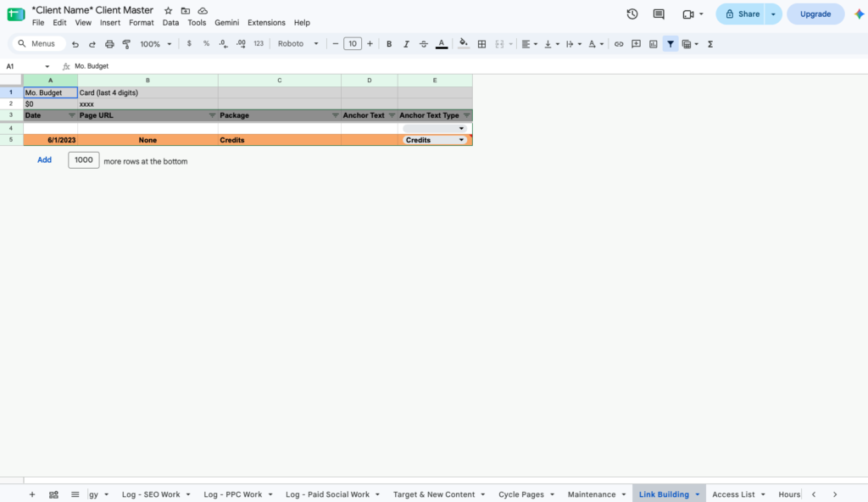
Task: Click the Add Sheet plus icon
Action: click(x=32, y=494)
